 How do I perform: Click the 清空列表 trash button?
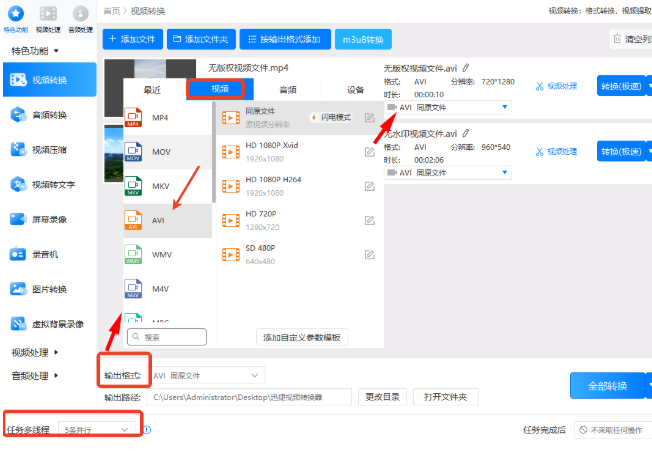click(x=631, y=39)
